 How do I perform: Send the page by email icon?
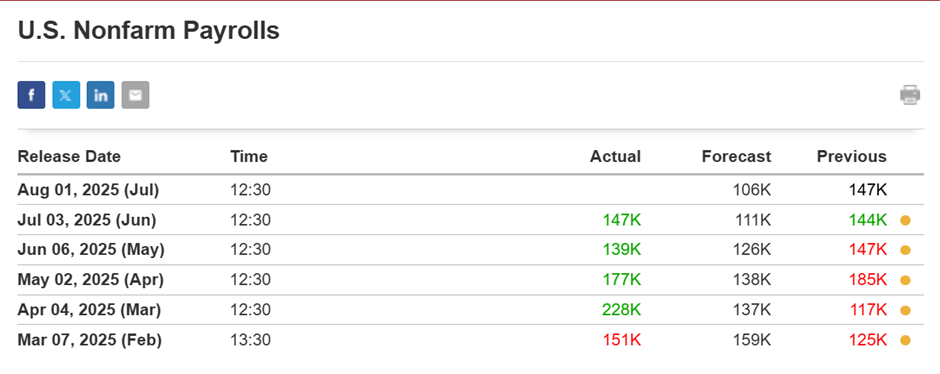coord(135,95)
